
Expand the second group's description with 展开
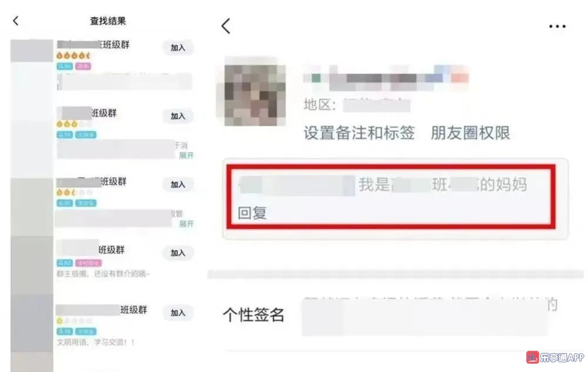click(x=186, y=155)
